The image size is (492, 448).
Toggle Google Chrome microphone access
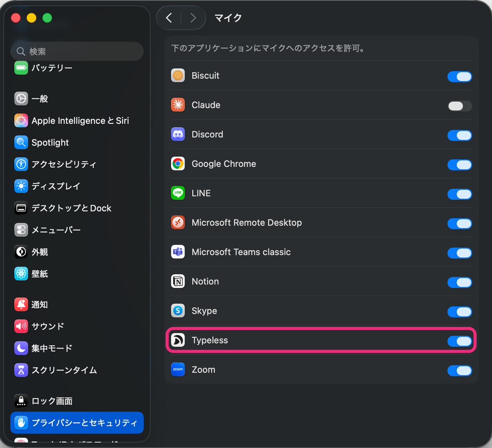click(460, 165)
